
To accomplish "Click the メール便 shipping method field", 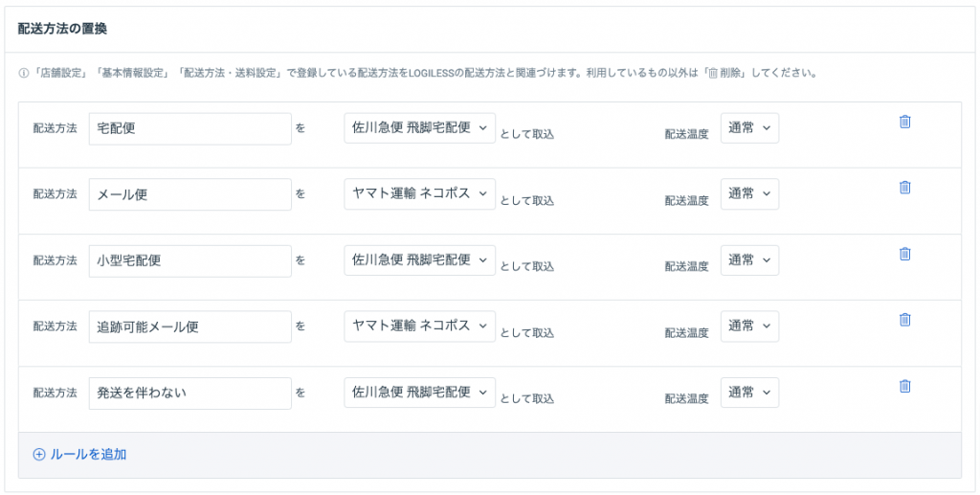I will tap(190, 195).
